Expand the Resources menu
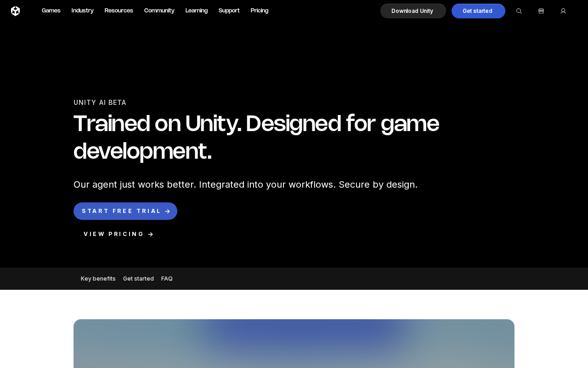 click(119, 11)
